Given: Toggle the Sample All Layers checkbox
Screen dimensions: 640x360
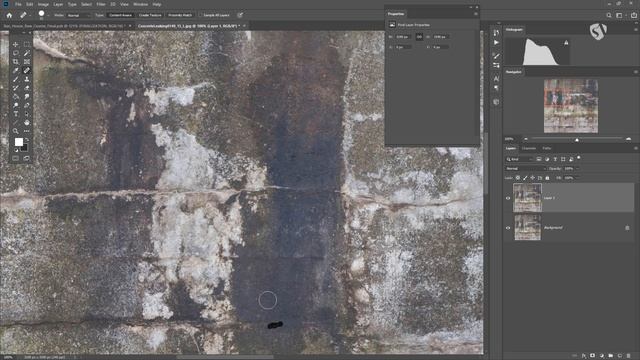Looking at the screenshot, I should [x=201, y=15].
